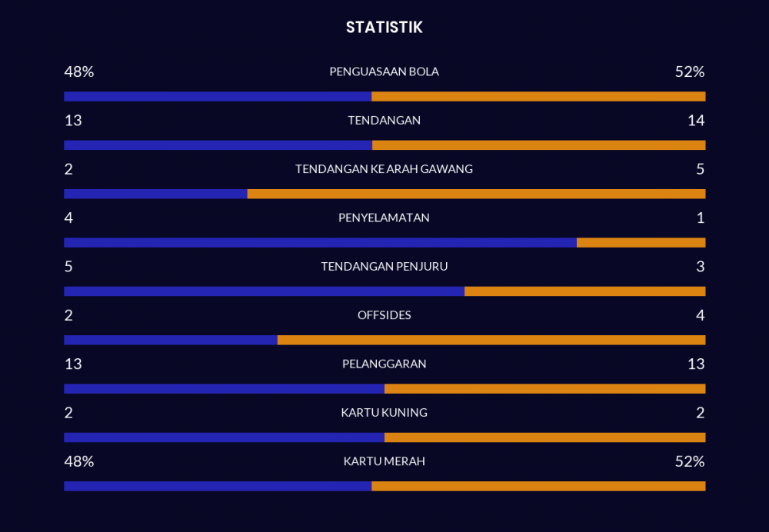The height and width of the screenshot is (532, 769).
Task: Click the orange Offsides bar
Action: (491, 340)
